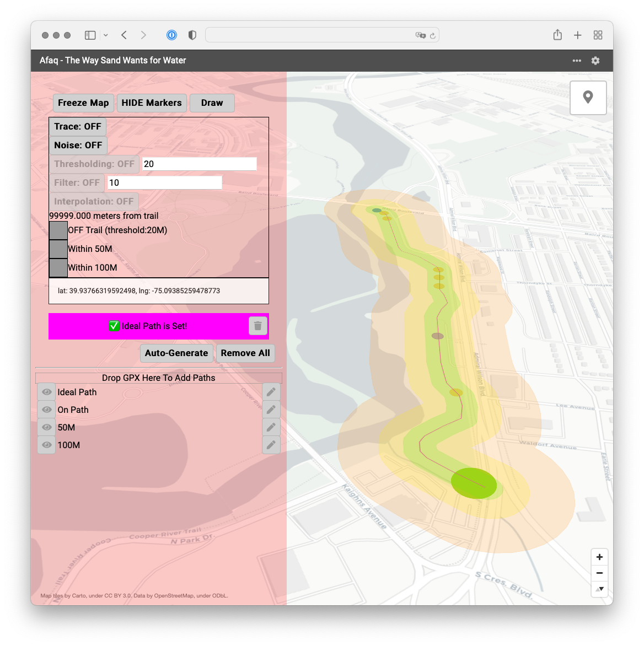
Task: Select the 'Ideal Path is Set!' status text
Action: 154,326
